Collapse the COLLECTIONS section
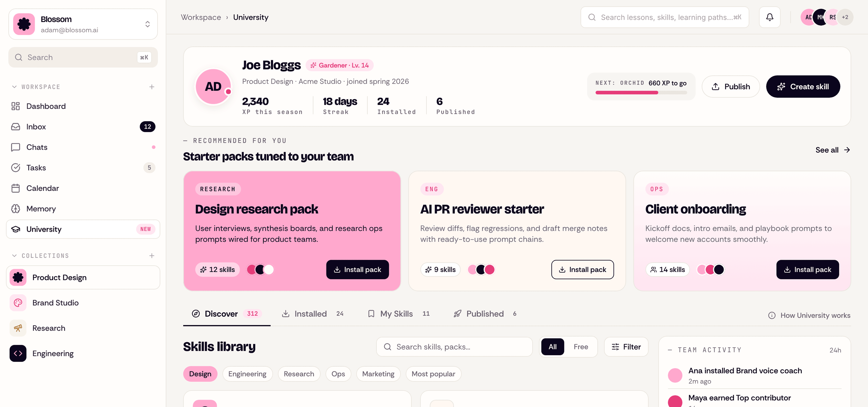Image resolution: width=868 pixels, height=407 pixels. [15, 256]
